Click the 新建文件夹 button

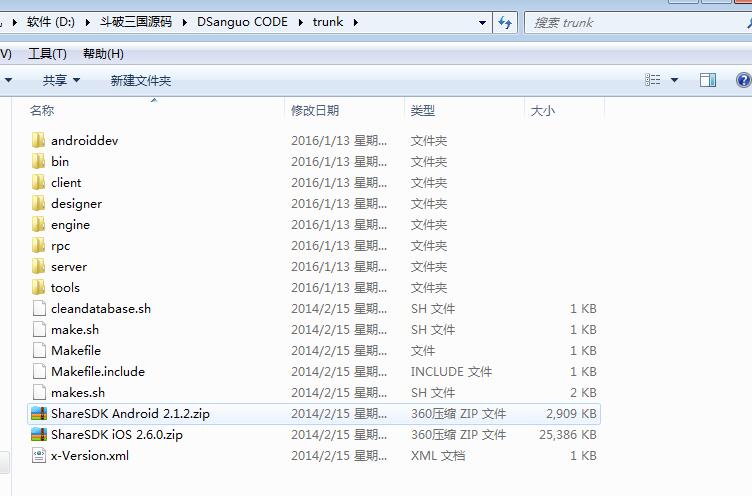point(140,80)
